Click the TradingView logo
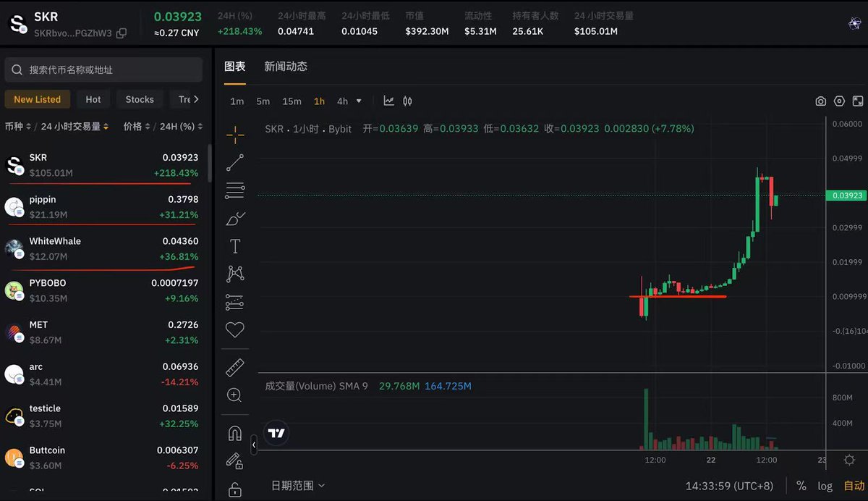The height and width of the screenshot is (501, 868). point(276,433)
